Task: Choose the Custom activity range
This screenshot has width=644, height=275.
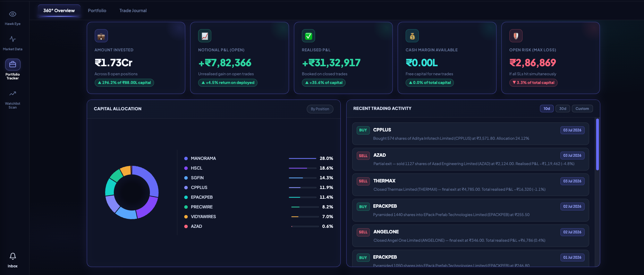Action: [x=582, y=109]
